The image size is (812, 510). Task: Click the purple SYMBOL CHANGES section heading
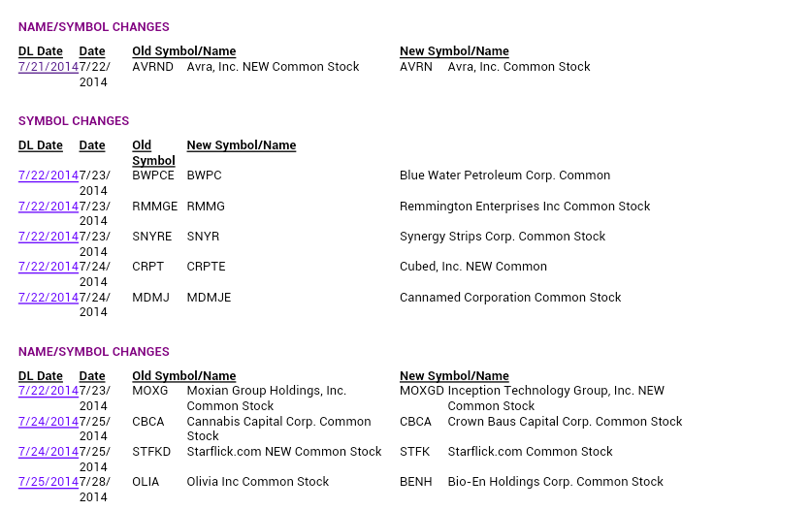(x=74, y=121)
